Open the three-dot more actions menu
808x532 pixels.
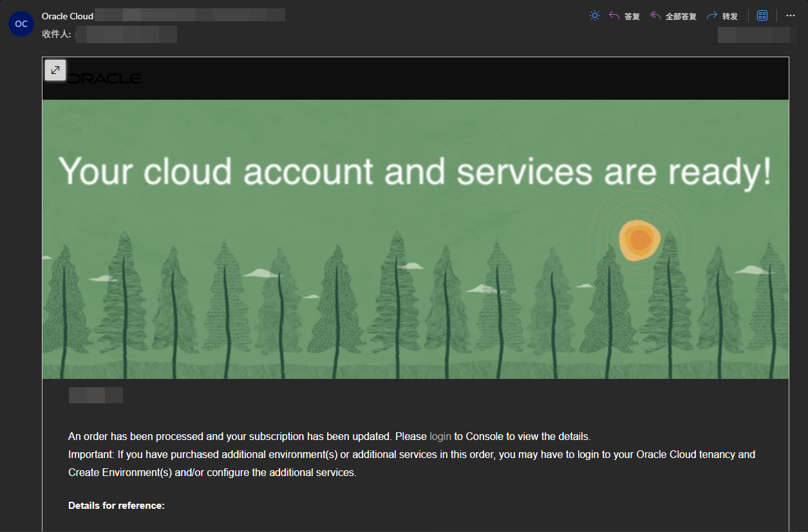pos(791,15)
